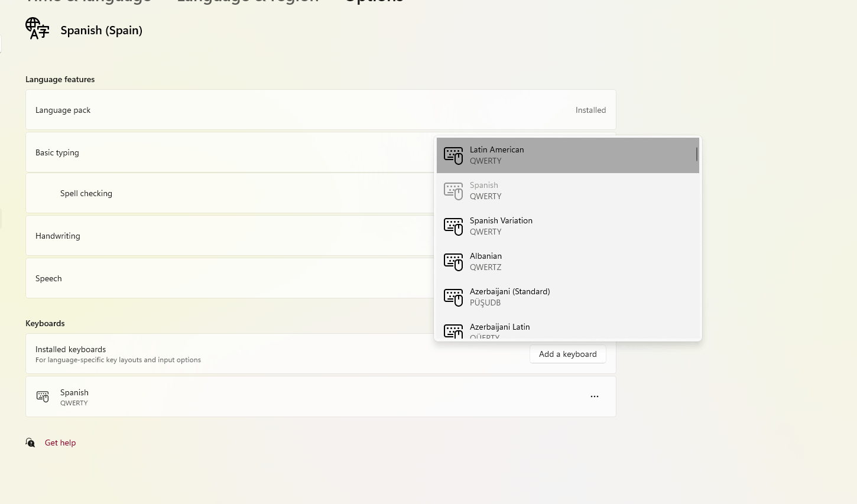Click the Latin American keyboard icon
This screenshot has height=504, width=857.
(453, 155)
